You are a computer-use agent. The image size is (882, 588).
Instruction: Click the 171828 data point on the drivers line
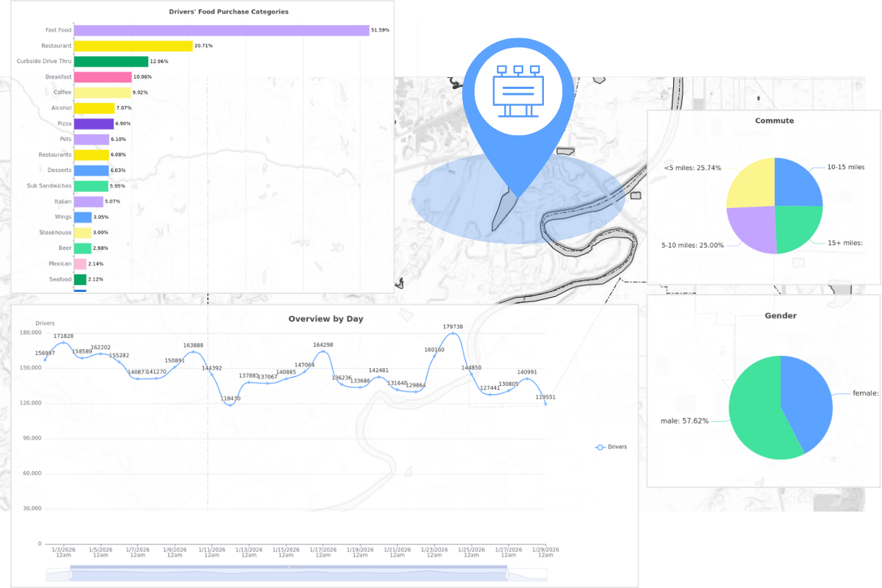(64, 343)
